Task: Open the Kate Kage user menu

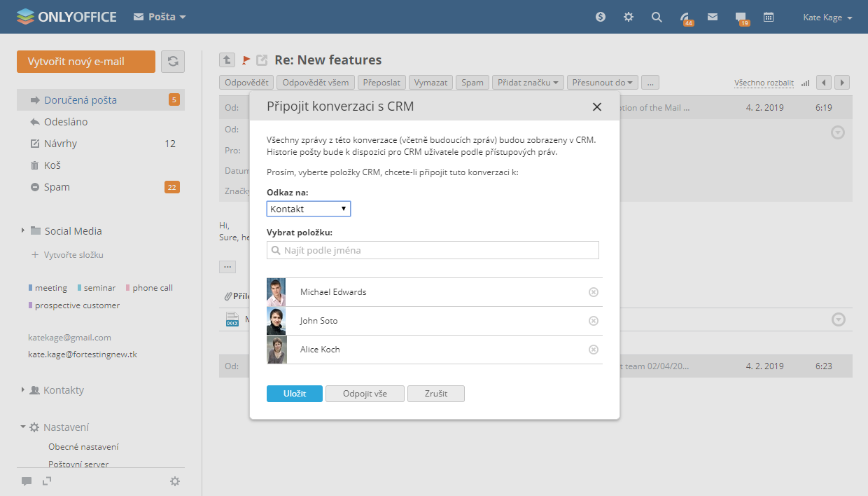Action: coord(827,18)
